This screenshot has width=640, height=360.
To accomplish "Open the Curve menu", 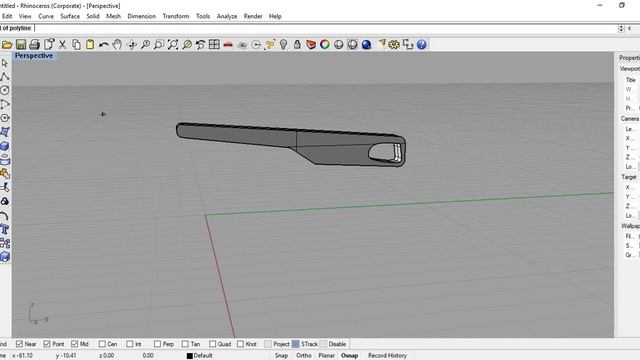I will point(46,16).
